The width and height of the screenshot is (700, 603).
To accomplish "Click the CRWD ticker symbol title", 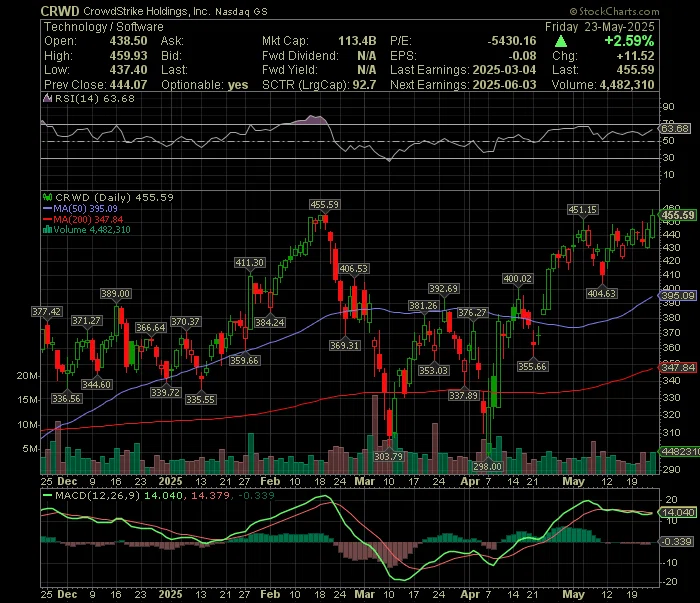I will 60,11.
